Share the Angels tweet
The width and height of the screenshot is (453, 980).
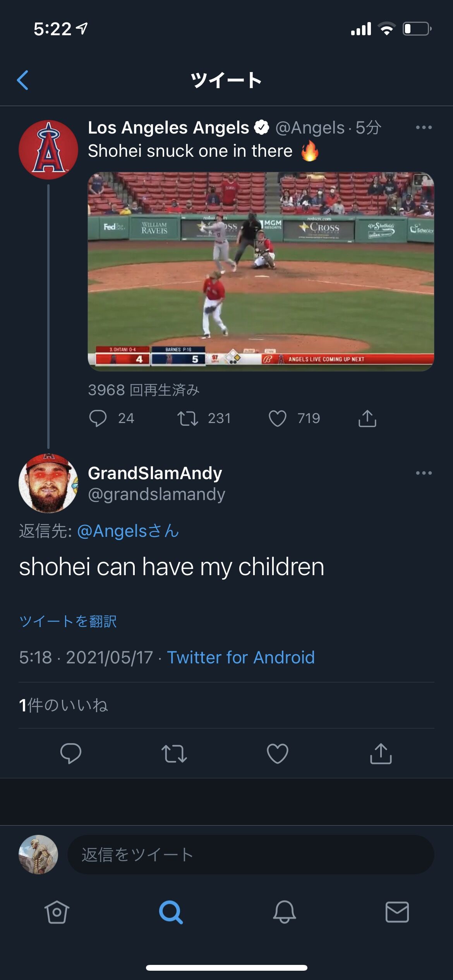tap(367, 418)
